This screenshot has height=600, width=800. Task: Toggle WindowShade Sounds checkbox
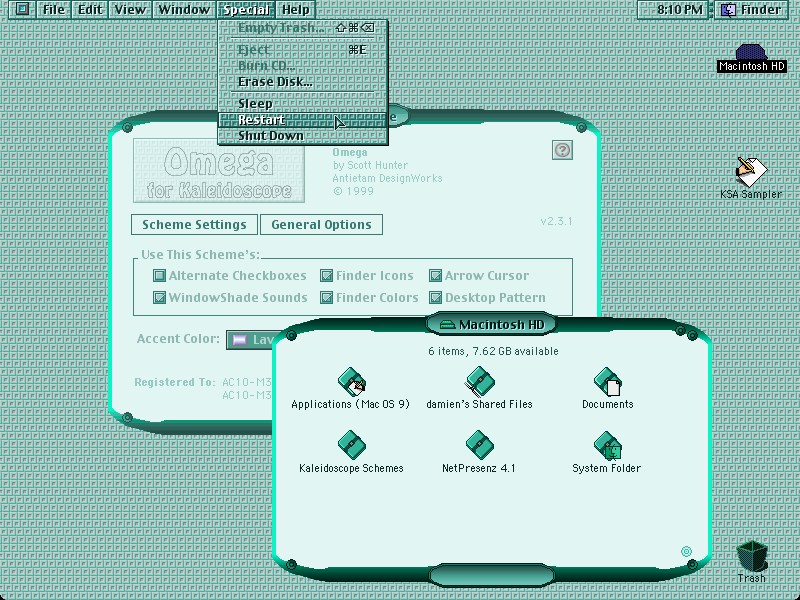(160, 297)
